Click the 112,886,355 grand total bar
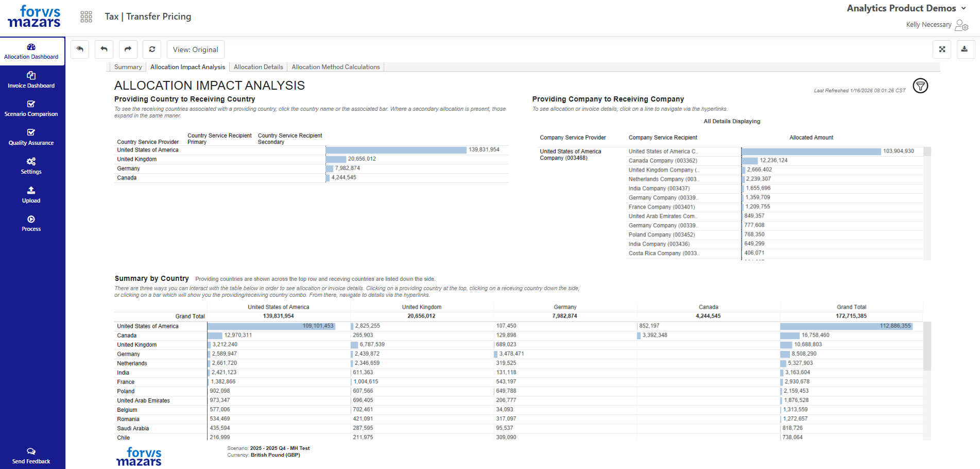The width and height of the screenshot is (980, 469). tap(846, 326)
